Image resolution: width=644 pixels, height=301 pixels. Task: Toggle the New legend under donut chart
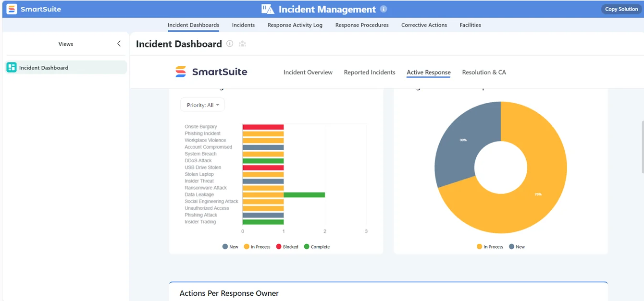tap(517, 247)
